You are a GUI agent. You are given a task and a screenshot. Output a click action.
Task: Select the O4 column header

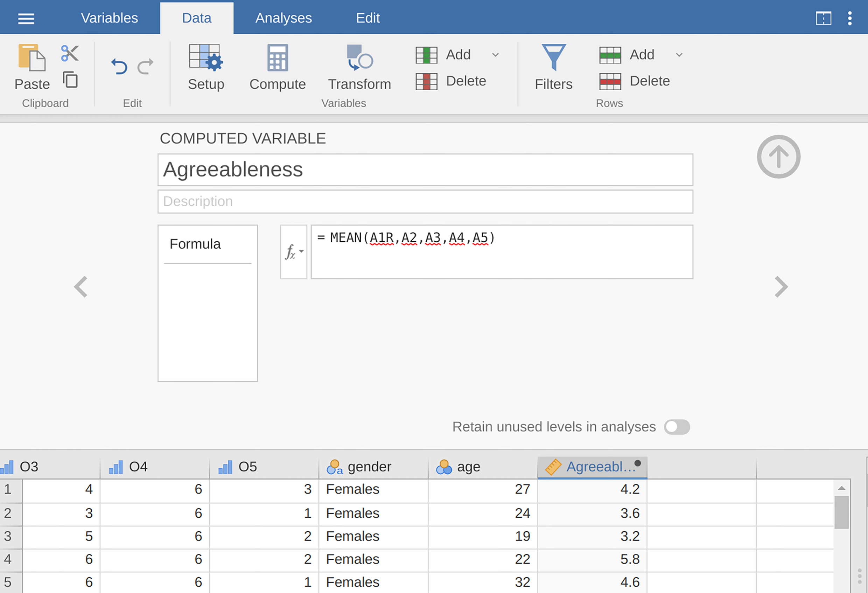click(155, 467)
